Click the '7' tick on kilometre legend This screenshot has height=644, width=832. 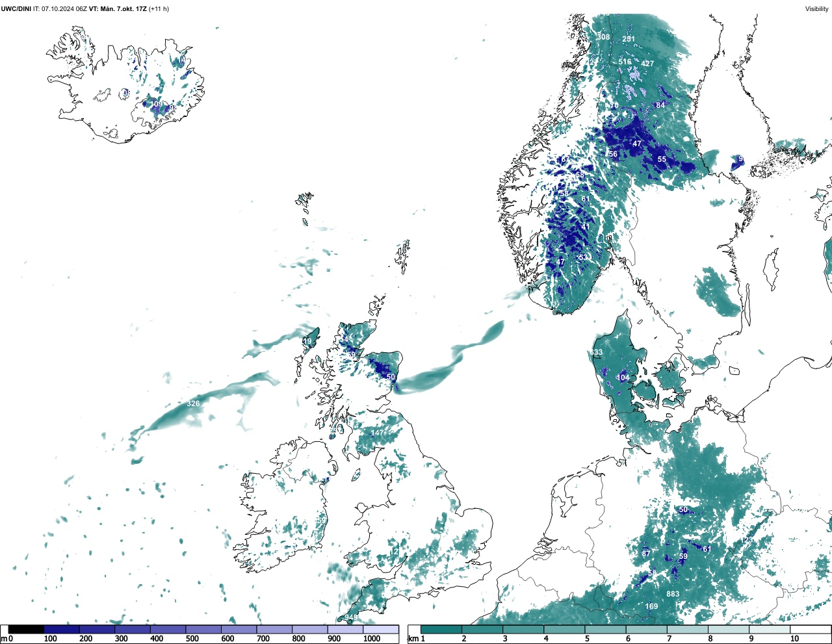click(x=669, y=639)
